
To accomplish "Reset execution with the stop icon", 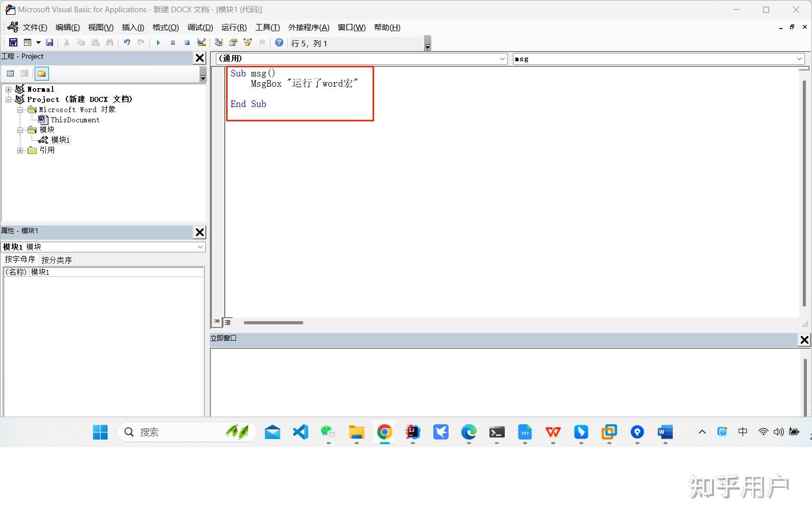I will point(187,43).
